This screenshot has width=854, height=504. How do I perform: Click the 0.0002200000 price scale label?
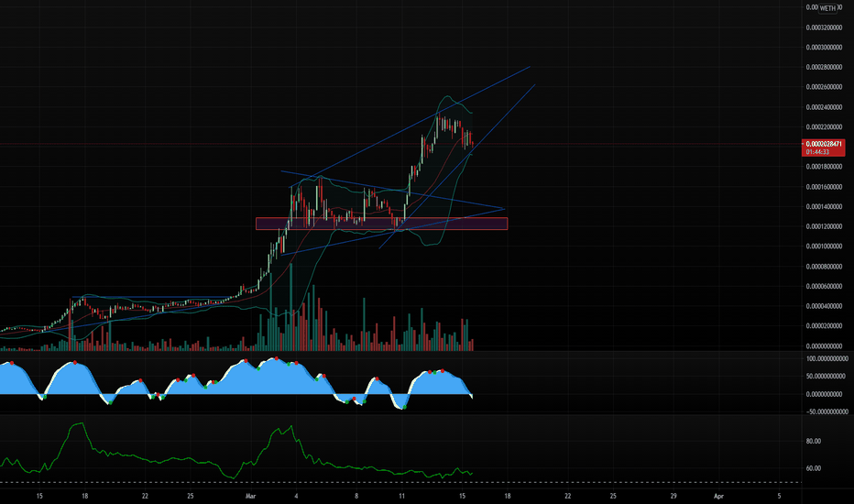pyautogui.click(x=824, y=127)
